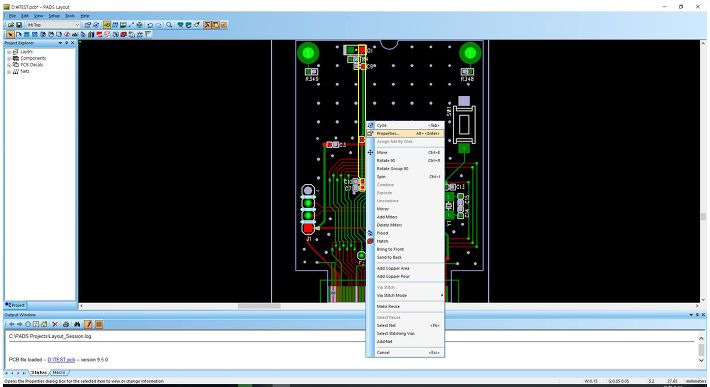Open the layer selection dropdown showing Top

click(53, 25)
